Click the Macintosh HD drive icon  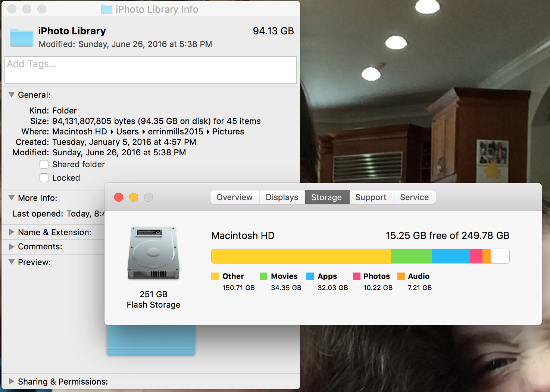coord(153,253)
